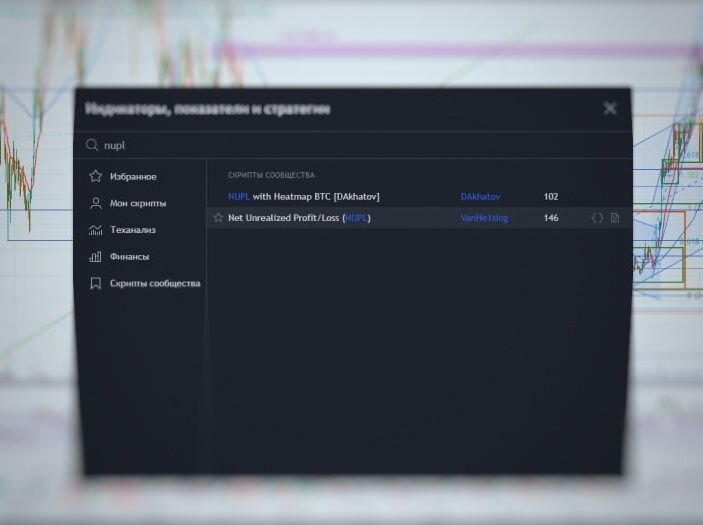Click the user icon beside Мои скрипты
Screen dimensions: 703x525
95,203
